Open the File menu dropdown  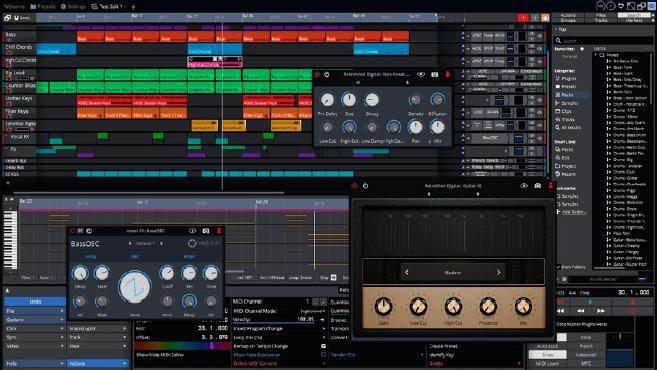[35, 311]
